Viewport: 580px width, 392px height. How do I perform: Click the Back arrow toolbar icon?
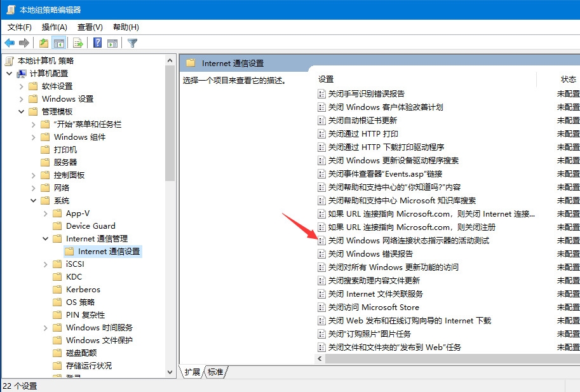[x=10, y=43]
